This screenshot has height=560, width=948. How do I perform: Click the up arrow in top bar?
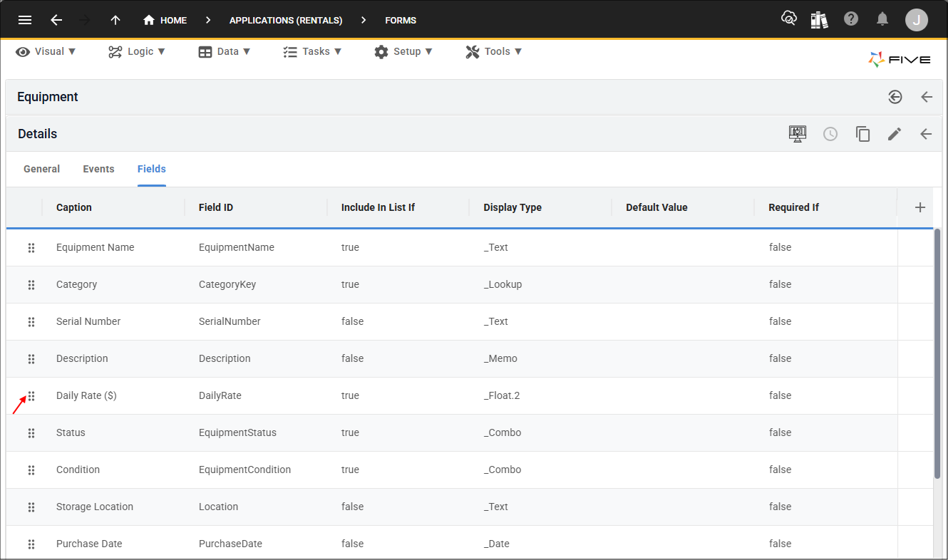tap(115, 20)
